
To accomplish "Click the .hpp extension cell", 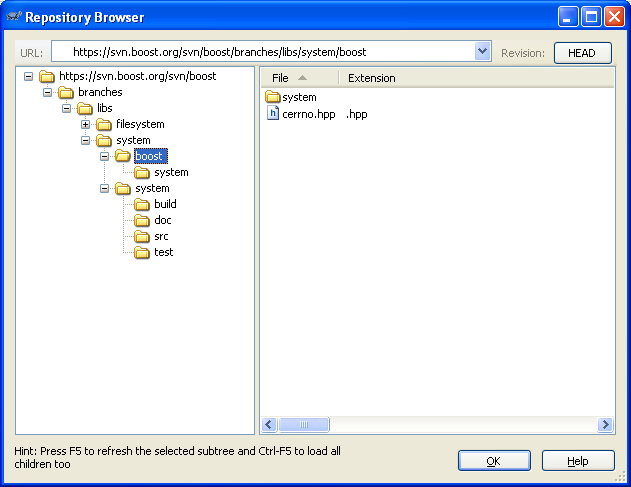I will [x=357, y=114].
